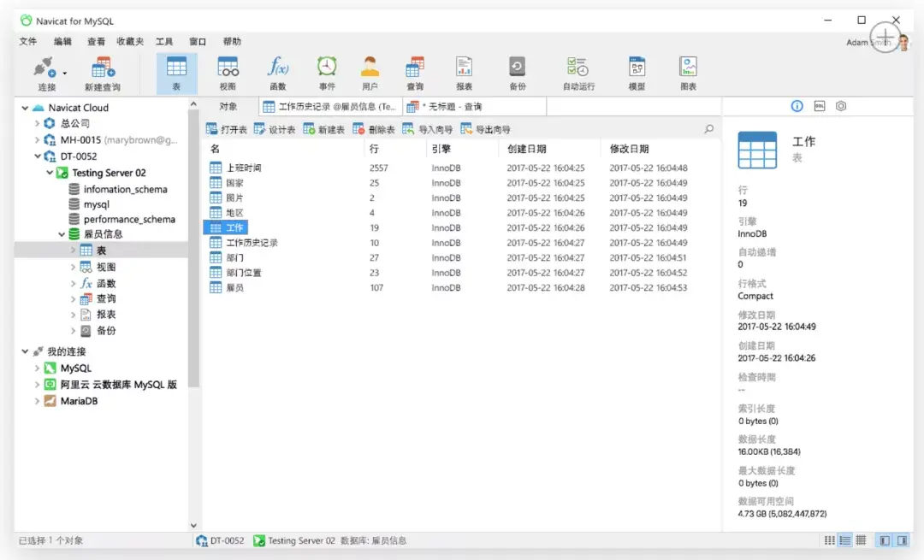
Task: Open the 备份 toolbar icon
Action: tap(518, 74)
